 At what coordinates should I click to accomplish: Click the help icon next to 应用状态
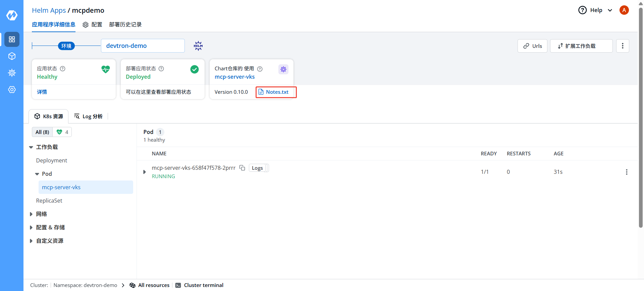click(63, 69)
